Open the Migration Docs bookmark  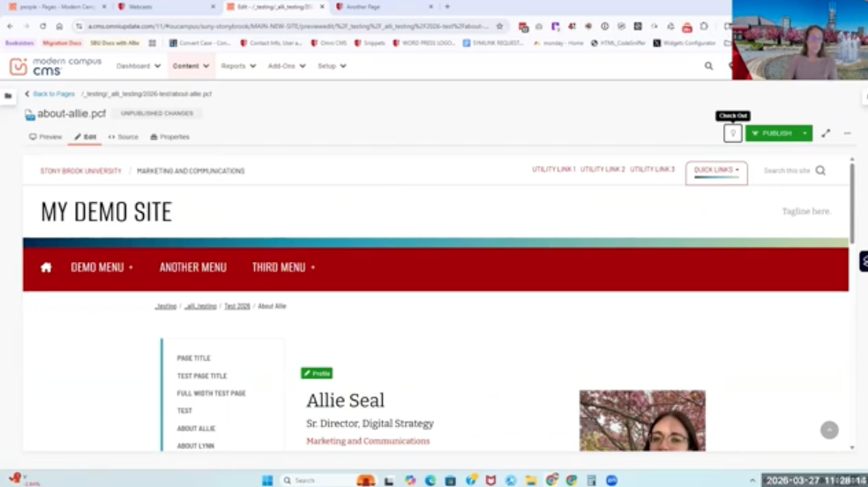pos(62,42)
